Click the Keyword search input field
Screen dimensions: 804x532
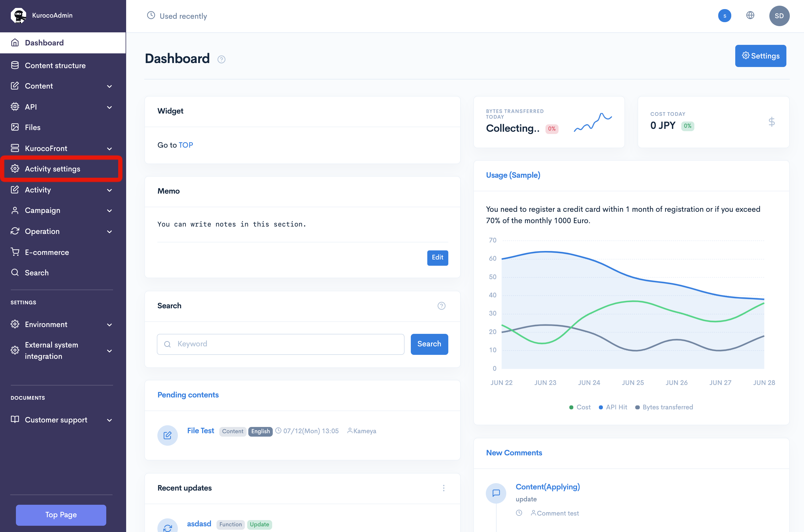pyautogui.click(x=280, y=344)
